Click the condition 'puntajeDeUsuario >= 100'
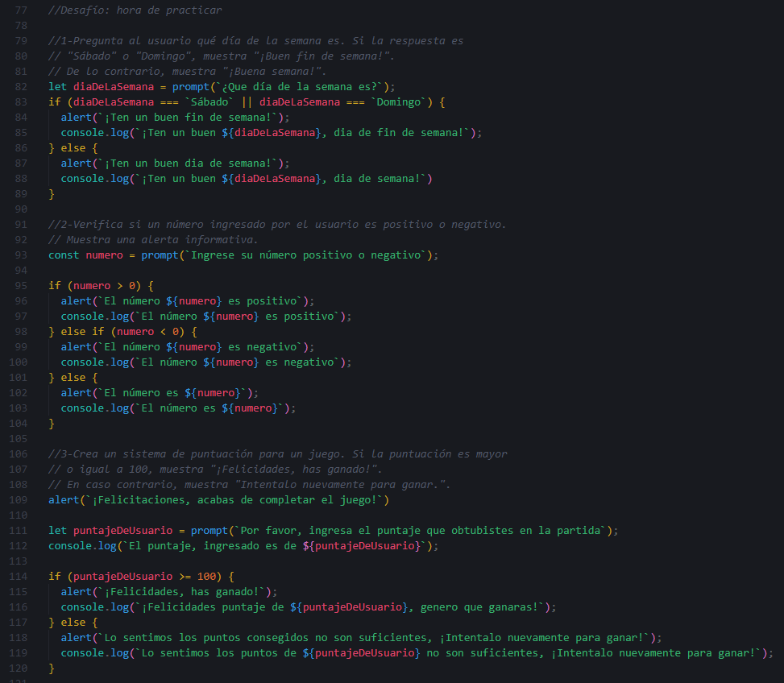The width and height of the screenshot is (784, 683). click(144, 577)
